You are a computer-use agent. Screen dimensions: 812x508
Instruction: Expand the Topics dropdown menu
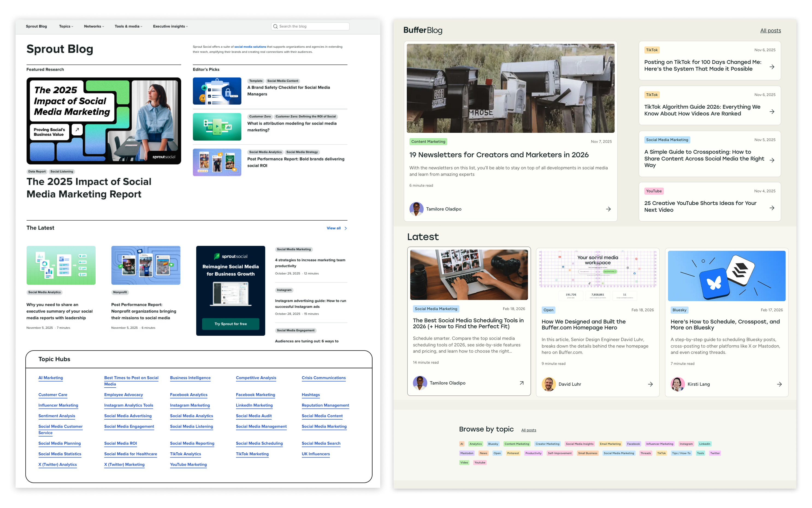[x=66, y=26]
